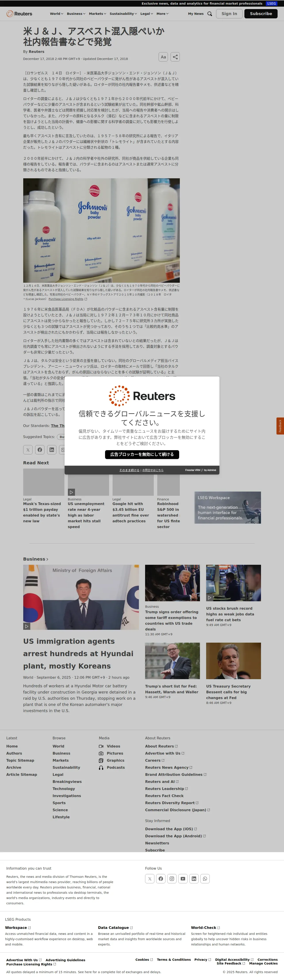
Task: Open Manage Cookies in footer
Action: pyautogui.click(x=263, y=964)
